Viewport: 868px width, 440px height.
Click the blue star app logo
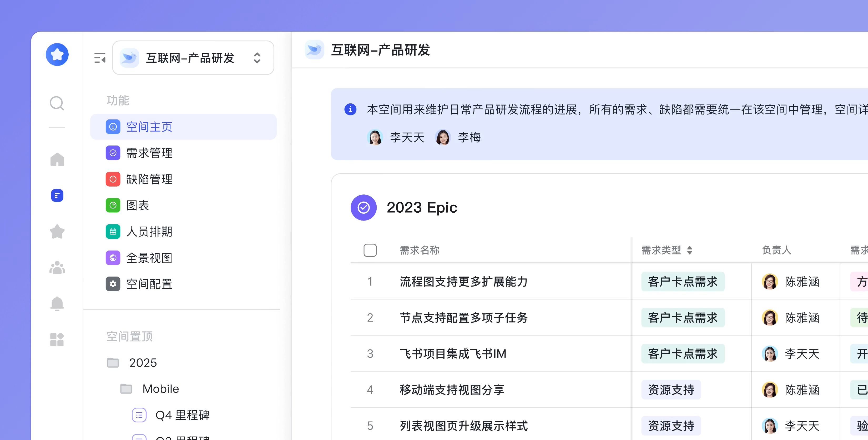[x=57, y=54]
